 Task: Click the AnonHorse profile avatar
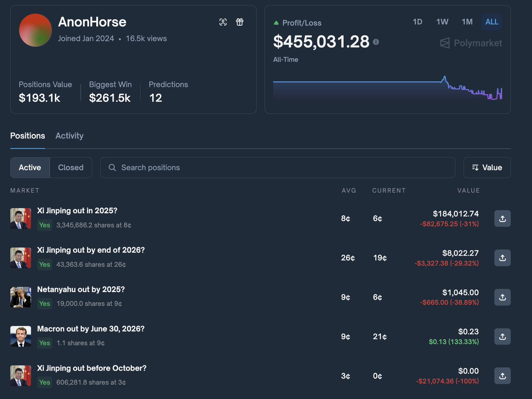coord(35,30)
